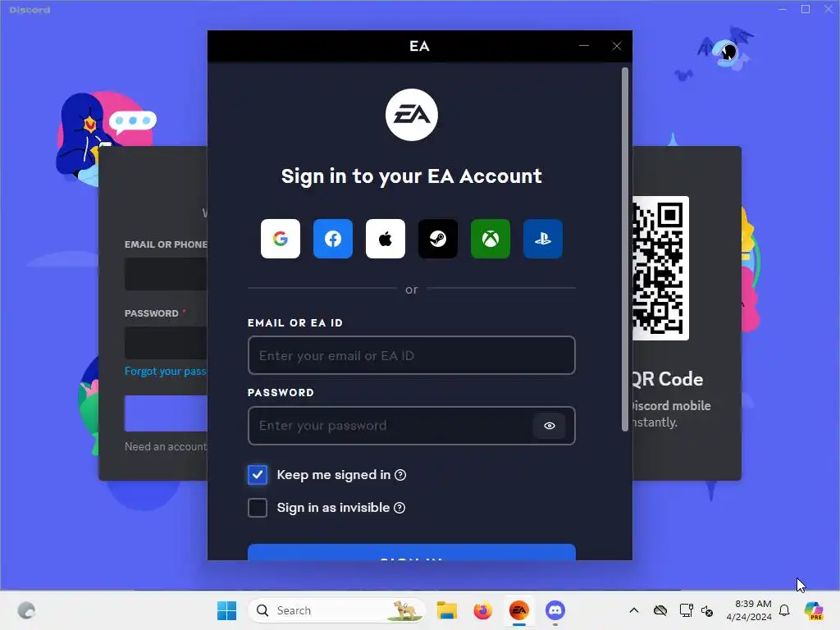The height and width of the screenshot is (630, 840).
Task: Click the EA window vertical scrollbar
Action: (624, 249)
